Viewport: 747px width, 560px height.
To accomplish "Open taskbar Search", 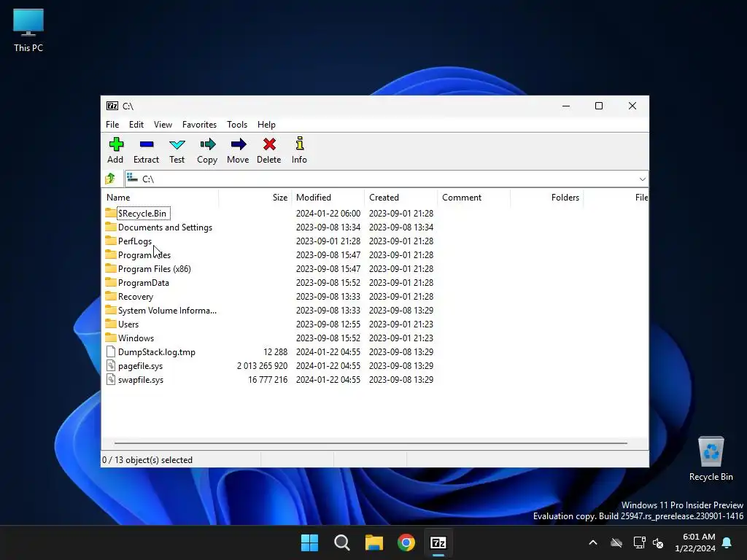I will point(342,542).
